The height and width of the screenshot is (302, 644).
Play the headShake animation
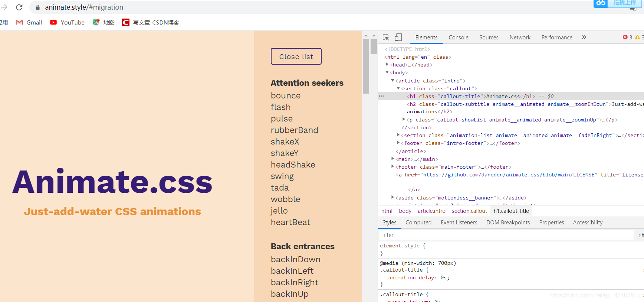(x=293, y=165)
